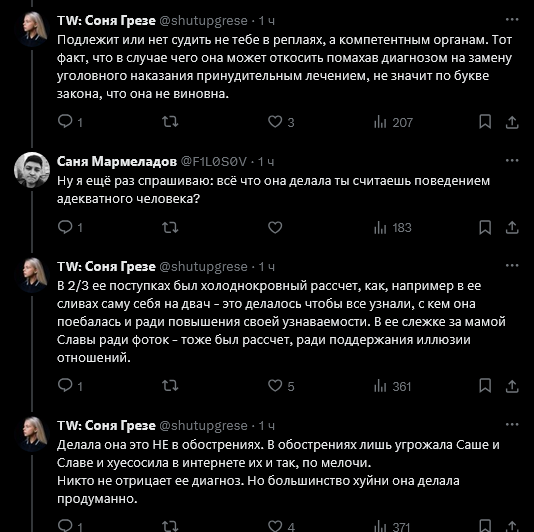Open more options on first Соня Грезе tweet
This screenshot has height=532, width=534.
pos(512,20)
